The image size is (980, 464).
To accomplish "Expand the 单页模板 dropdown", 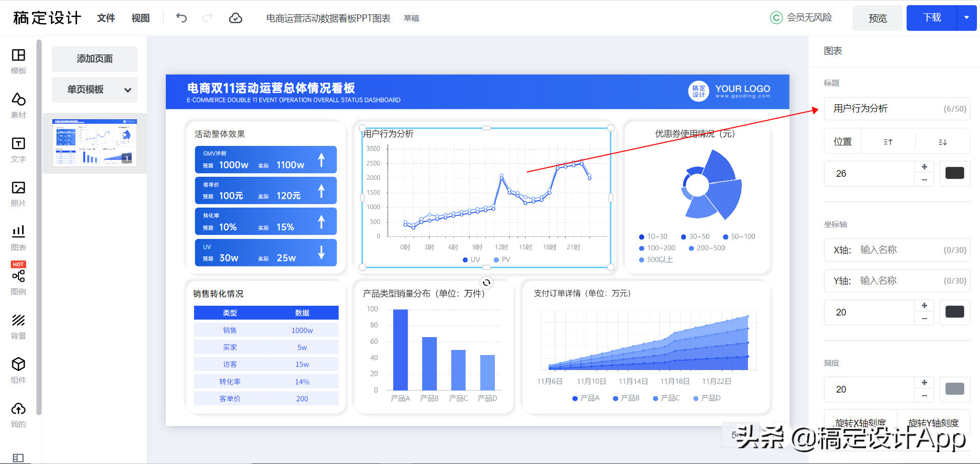I will tap(94, 89).
